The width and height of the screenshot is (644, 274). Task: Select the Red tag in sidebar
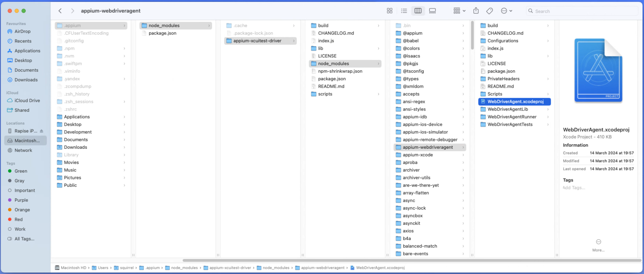[x=18, y=219]
